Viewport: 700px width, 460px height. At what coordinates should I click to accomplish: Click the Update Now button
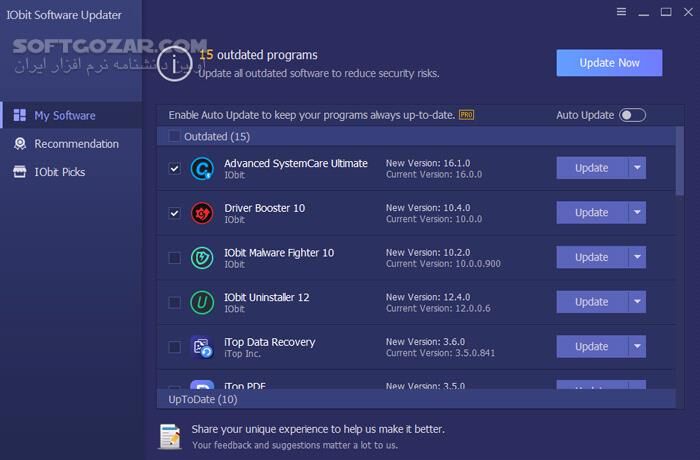[x=609, y=63]
